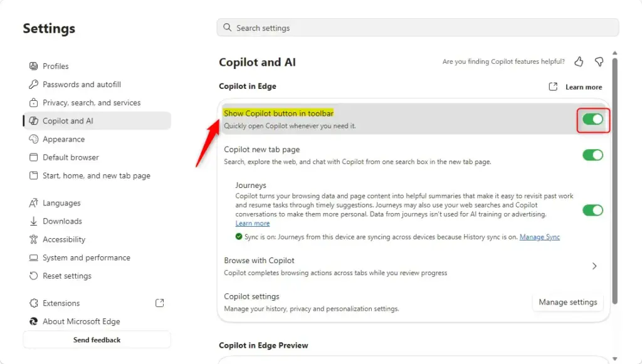This screenshot has height=364, width=642.
Task: Click the magnifier icon in search box
Action: 227,28
